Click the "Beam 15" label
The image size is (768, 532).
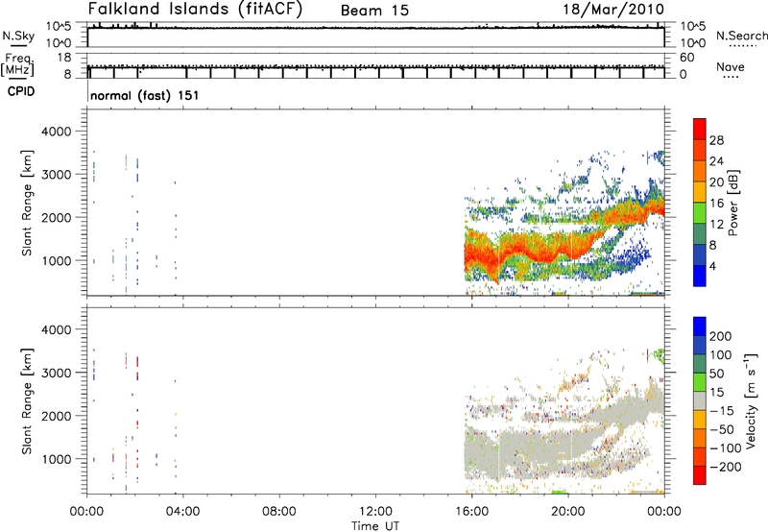[374, 11]
